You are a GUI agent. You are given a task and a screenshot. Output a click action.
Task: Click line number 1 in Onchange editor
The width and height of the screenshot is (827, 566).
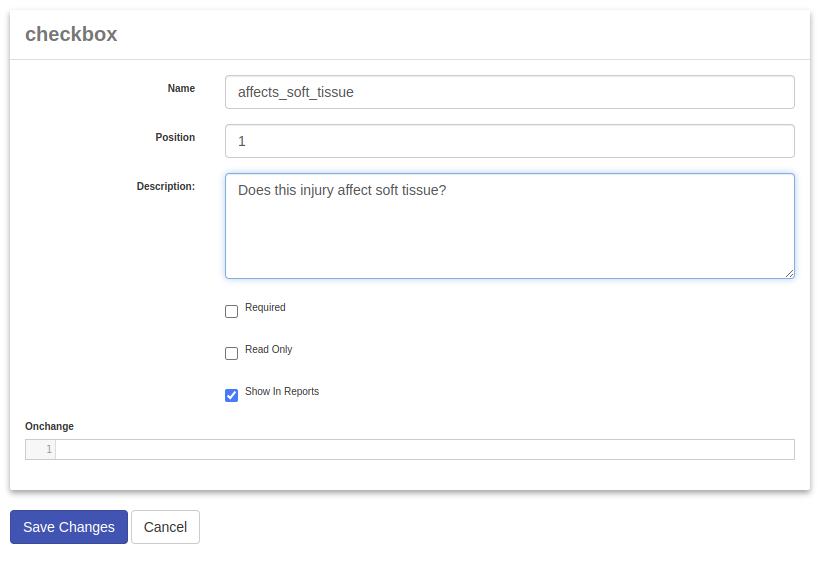49,449
